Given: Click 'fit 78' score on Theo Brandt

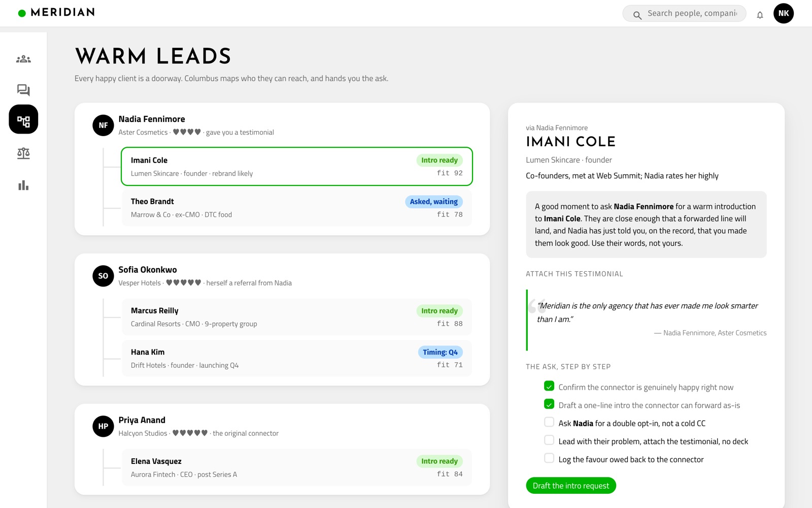Looking at the screenshot, I should tap(450, 214).
